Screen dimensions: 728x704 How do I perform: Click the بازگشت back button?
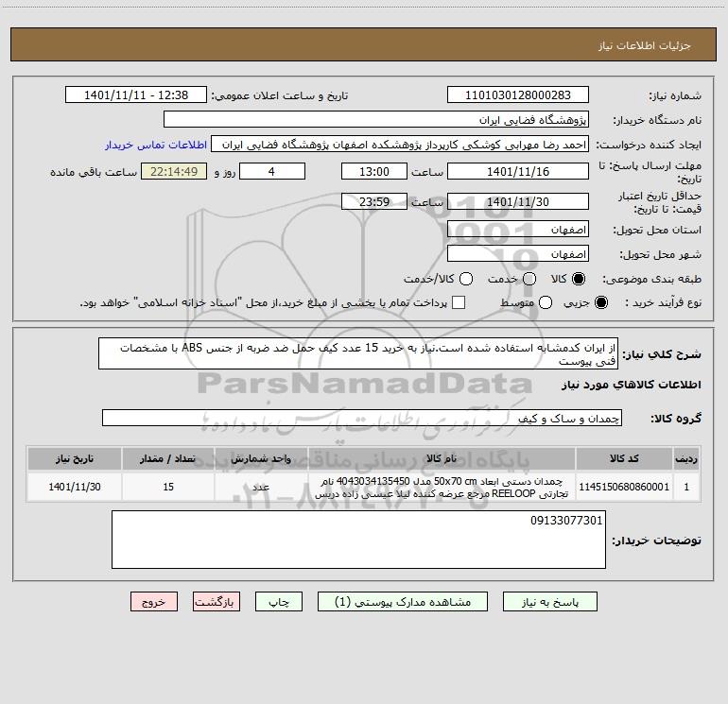tap(217, 602)
